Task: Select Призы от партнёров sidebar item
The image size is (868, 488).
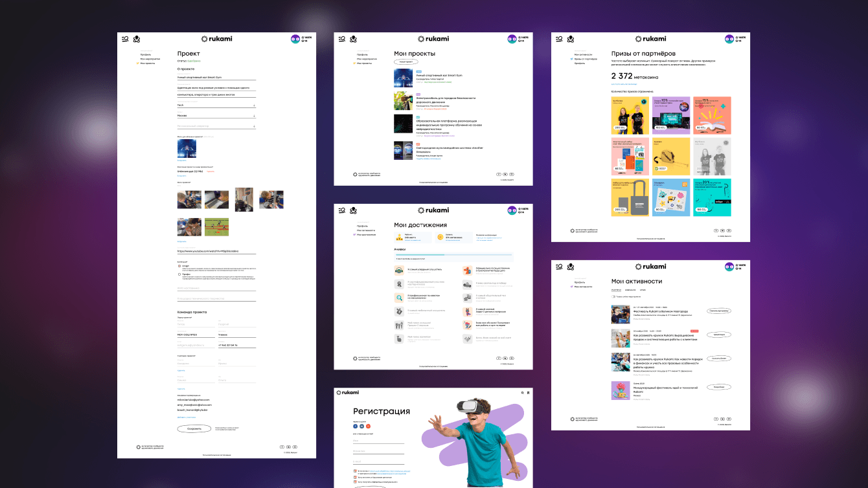Action: tap(586, 59)
